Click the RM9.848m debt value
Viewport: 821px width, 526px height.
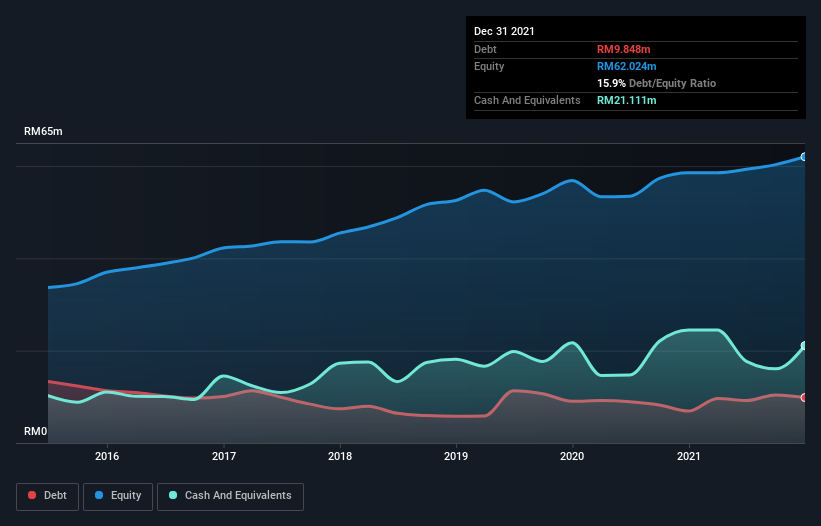624,49
